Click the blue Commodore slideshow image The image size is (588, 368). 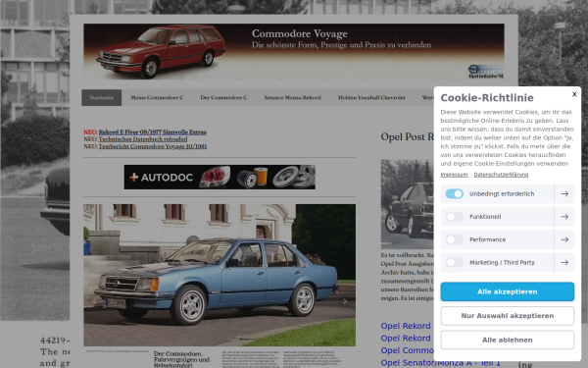220,275
